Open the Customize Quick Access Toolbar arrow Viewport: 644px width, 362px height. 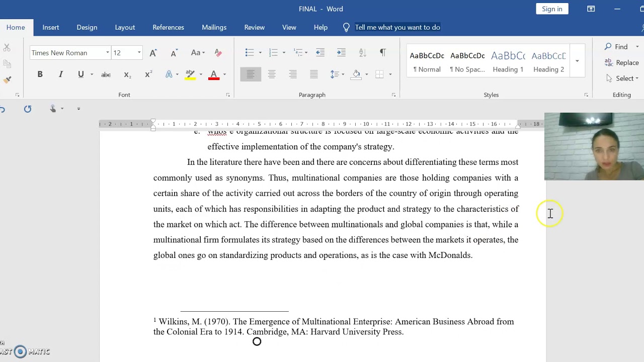78,109
